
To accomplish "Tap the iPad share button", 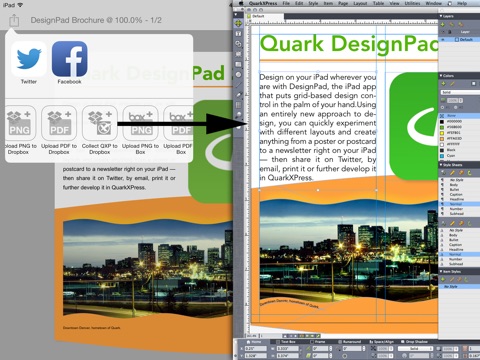I will pyautogui.click(x=14, y=21).
